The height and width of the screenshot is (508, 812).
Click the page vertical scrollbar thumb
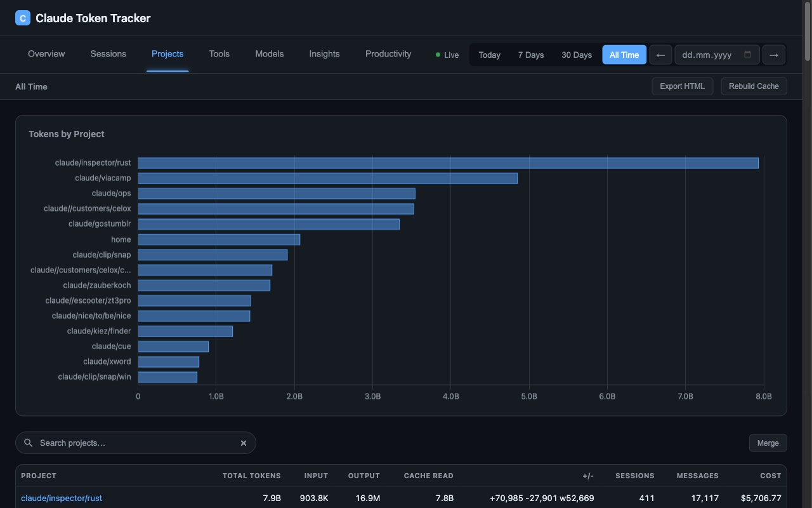tap(807, 32)
